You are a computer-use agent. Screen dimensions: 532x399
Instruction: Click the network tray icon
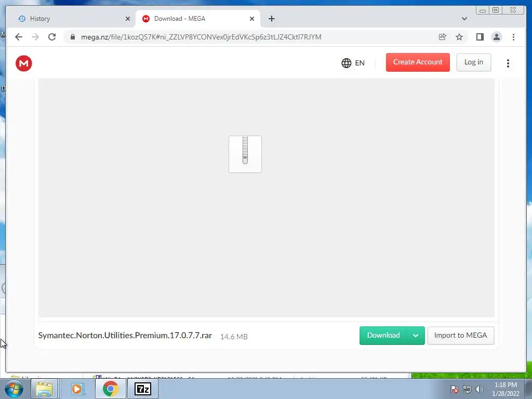coord(467,389)
